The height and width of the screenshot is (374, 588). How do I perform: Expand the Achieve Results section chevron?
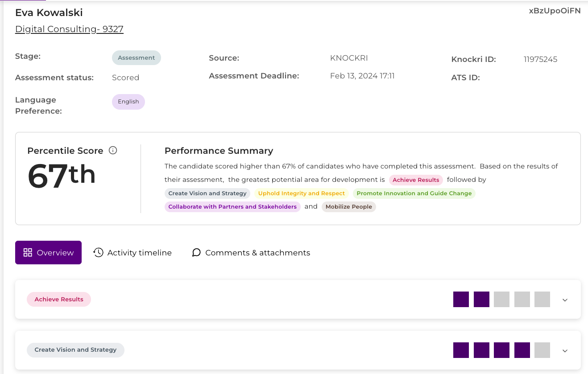pos(565,300)
